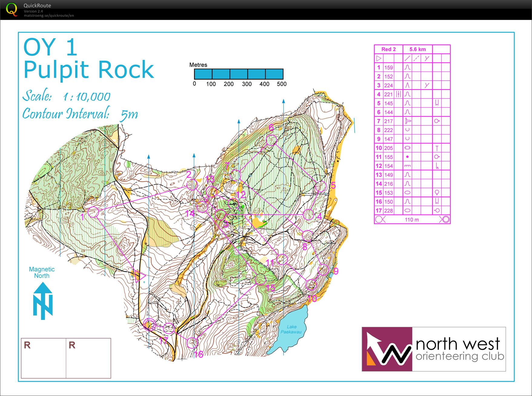Click the 'Magnetic North' label

click(42, 272)
